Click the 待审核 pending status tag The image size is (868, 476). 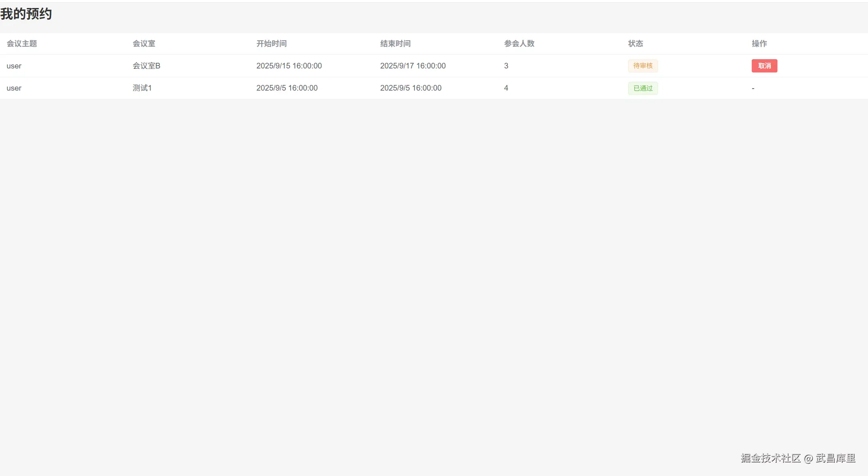pos(643,66)
